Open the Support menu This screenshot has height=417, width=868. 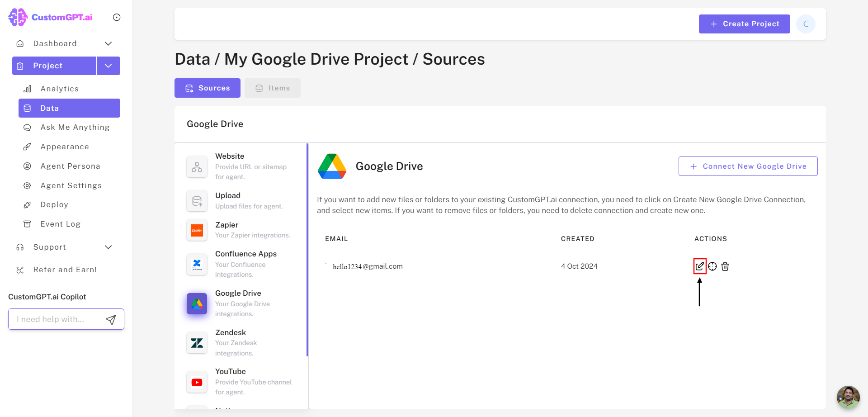point(50,247)
